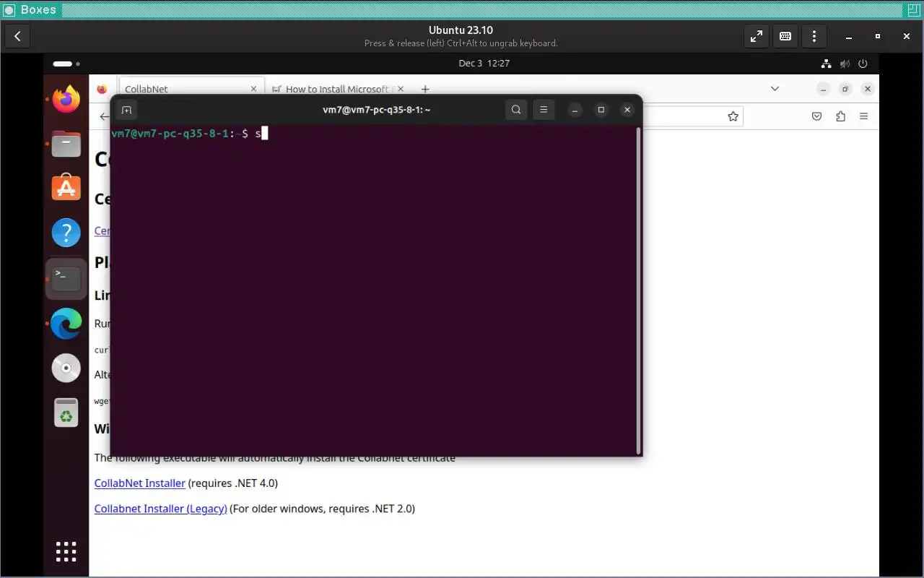Open Boxes keyboard shortcuts button
This screenshot has width=924, height=578.
[x=785, y=36]
